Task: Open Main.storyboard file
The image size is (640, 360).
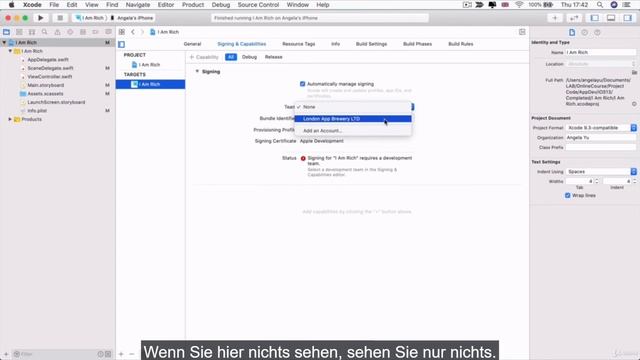Action: (x=45, y=85)
